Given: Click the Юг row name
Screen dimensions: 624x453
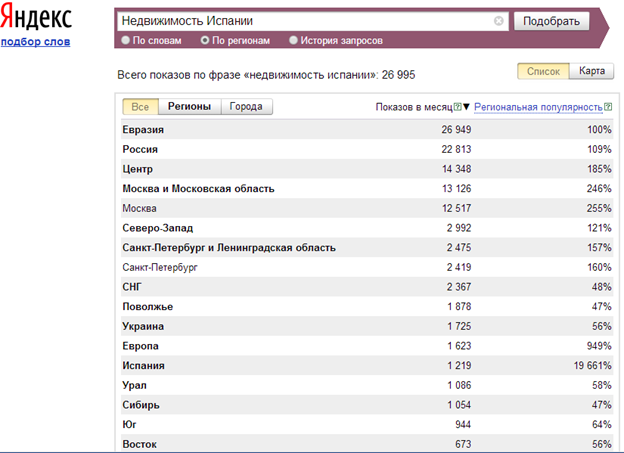Looking at the screenshot, I should (x=129, y=424).
